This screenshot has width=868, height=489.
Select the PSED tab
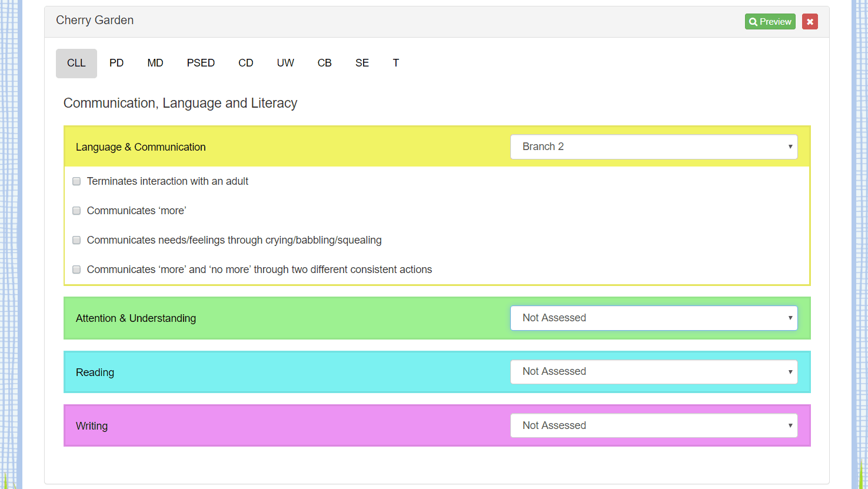(x=200, y=63)
